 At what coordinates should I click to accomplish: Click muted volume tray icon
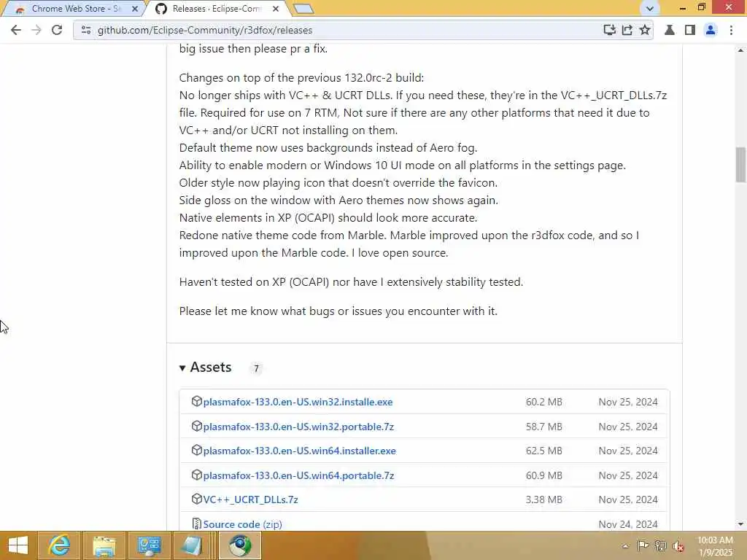tap(678, 546)
